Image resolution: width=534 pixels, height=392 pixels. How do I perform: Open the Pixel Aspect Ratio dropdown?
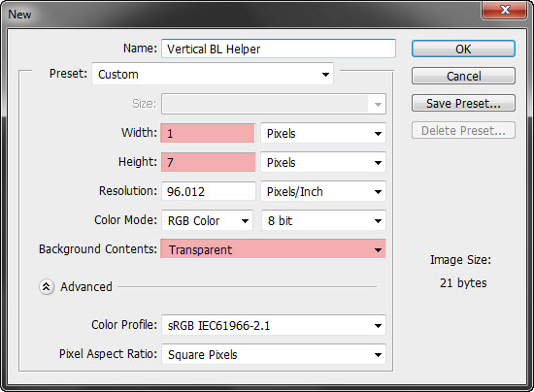(x=274, y=354)
